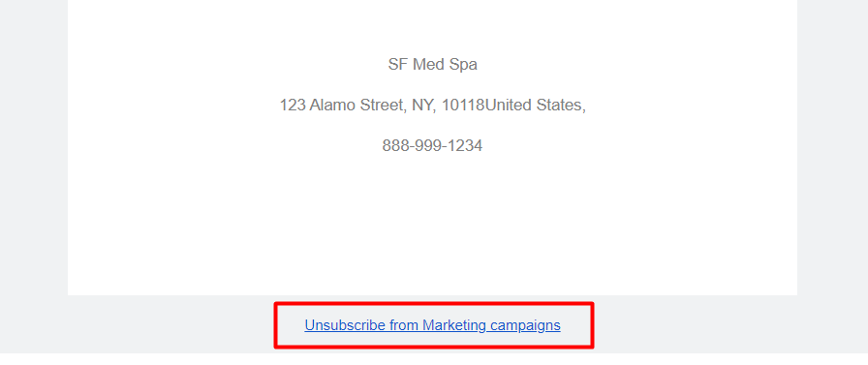The image size is (868, 365).
Task: Click the word "Street," in the address
Action: [384, 106]
